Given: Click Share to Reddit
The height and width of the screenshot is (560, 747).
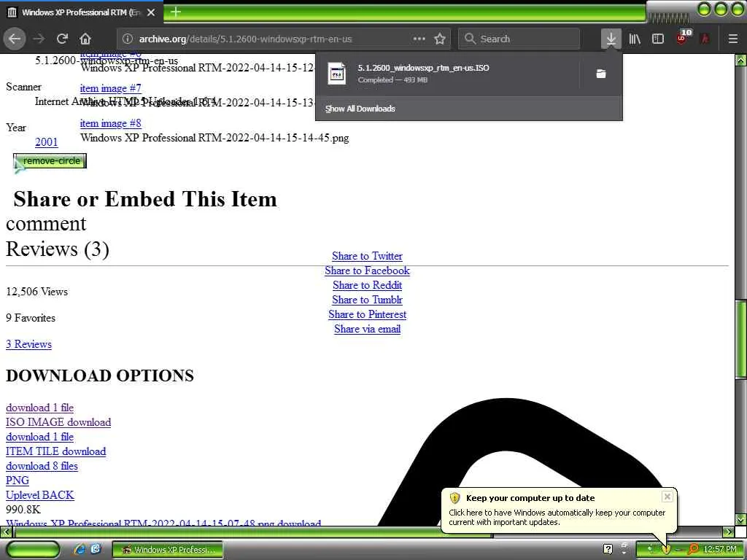Looking at the screenshot, I should 368,285.
